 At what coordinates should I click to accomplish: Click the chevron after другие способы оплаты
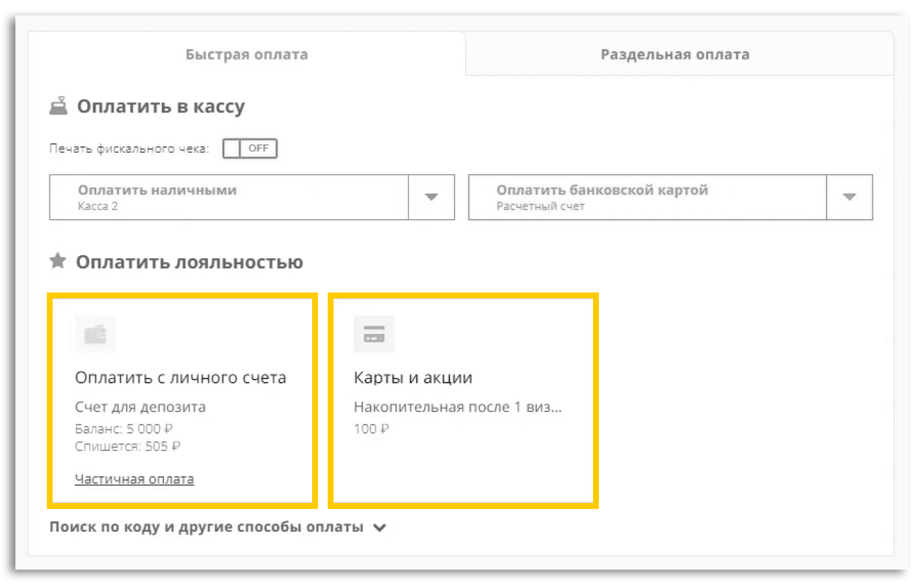point(380,528)
